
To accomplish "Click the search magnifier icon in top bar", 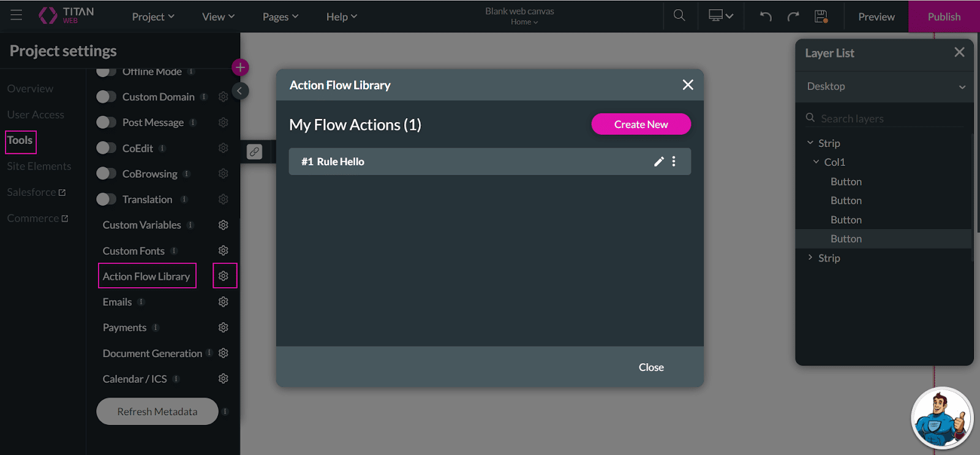I will [679, 16].
